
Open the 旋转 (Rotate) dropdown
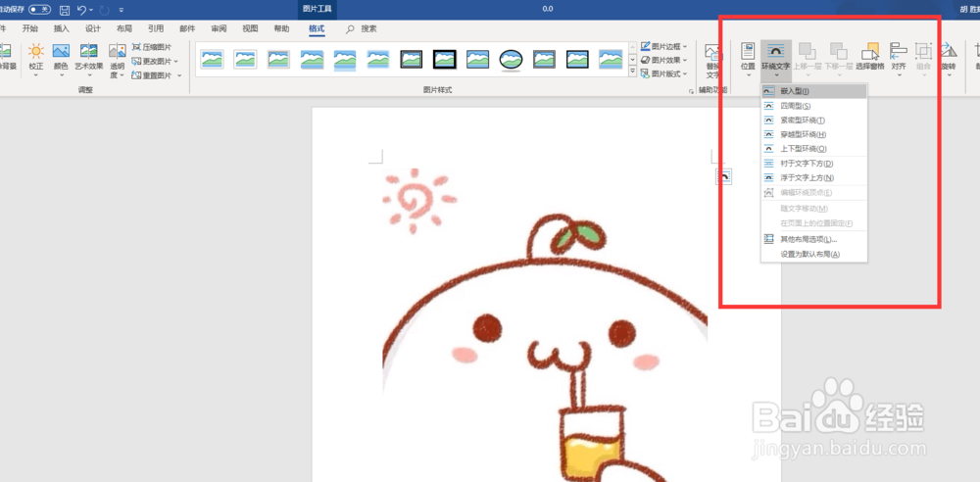948,60
